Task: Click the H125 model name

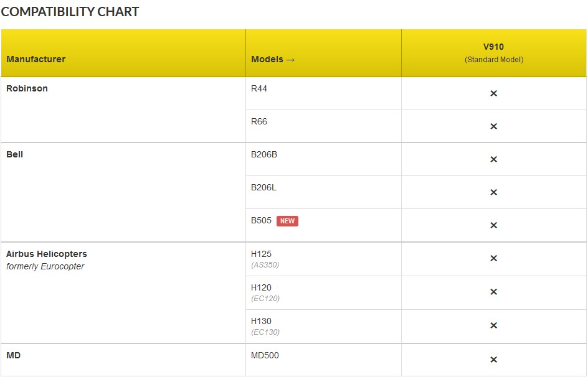Action: click(262, 254)
